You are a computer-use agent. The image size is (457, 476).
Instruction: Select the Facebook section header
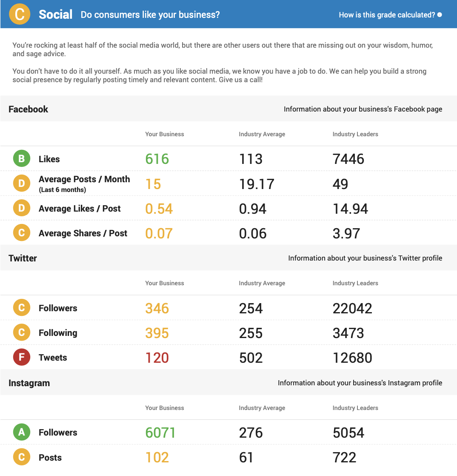(28, 109)
